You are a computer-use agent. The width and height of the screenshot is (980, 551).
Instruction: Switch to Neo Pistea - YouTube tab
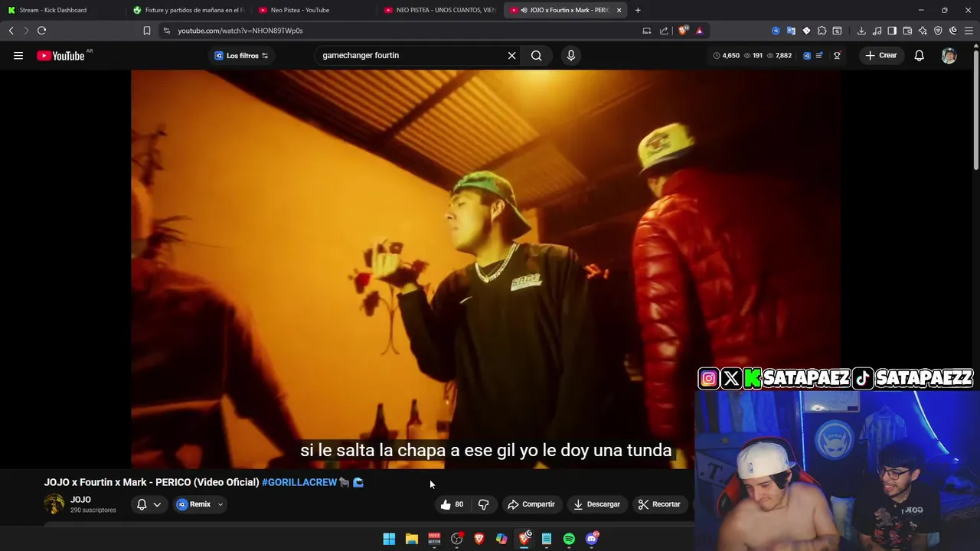point(313,10)
